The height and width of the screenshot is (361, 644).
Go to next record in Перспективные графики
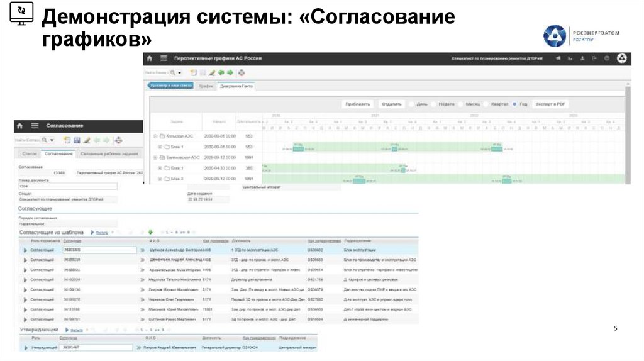[x=230, y=73]
